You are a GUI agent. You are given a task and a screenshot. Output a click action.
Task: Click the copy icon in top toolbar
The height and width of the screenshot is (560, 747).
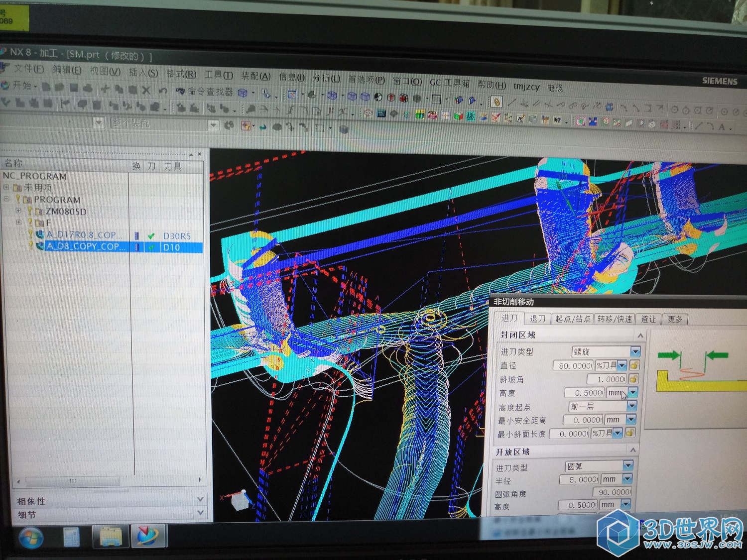(x=120, y=89)
